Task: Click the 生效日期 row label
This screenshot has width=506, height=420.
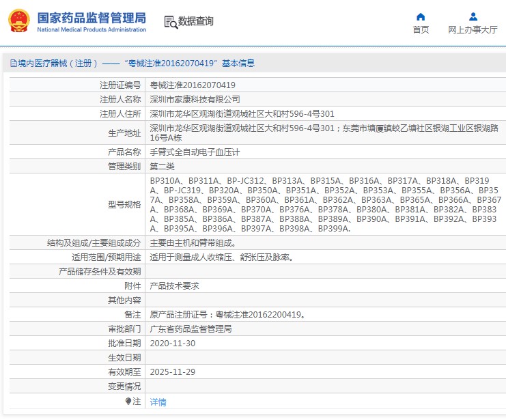Action: pos(124,358)
